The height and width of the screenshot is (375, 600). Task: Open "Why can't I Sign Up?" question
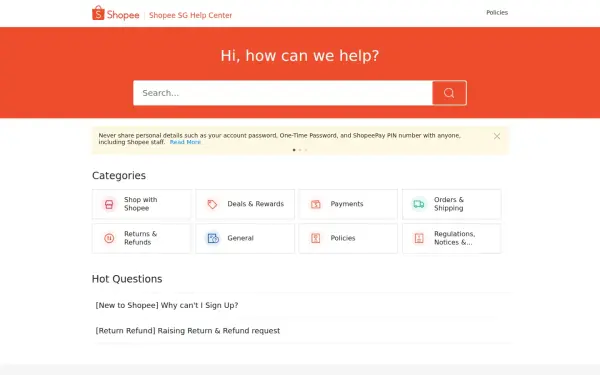[x=167, y=305]
